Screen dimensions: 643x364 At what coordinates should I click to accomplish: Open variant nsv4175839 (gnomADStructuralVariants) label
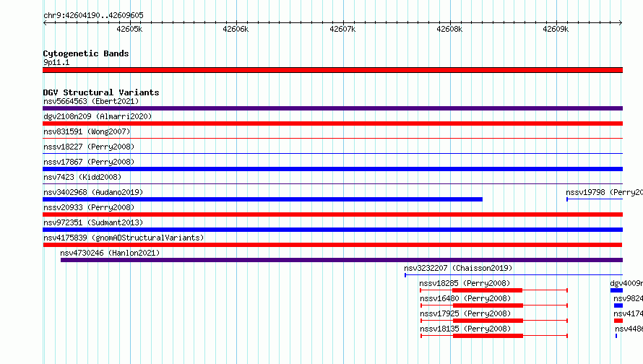click(x=124, y=238)
